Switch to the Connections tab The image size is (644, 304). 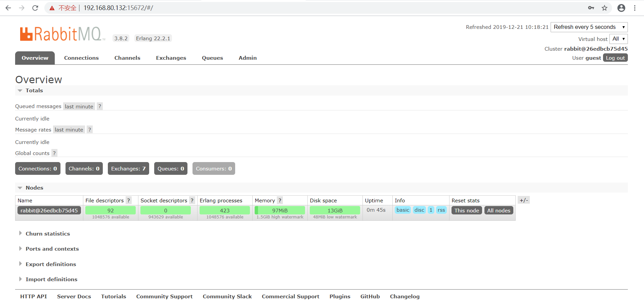tap(81, 58)
